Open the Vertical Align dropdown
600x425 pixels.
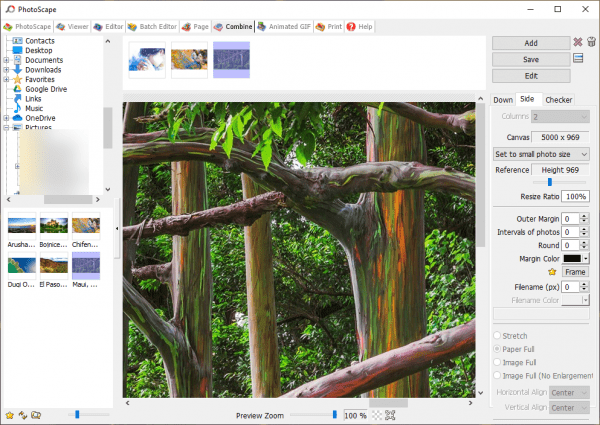tap(569, 408)
